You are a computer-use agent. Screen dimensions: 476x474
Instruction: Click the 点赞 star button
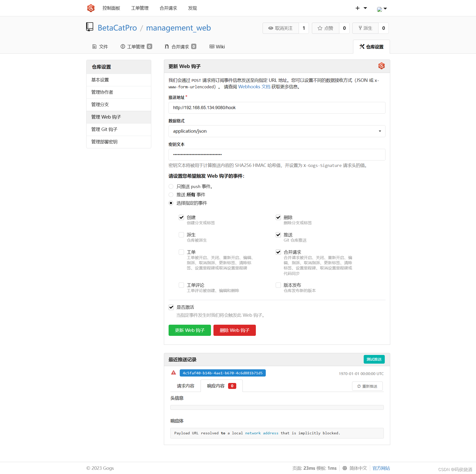(x=326, y=28)
